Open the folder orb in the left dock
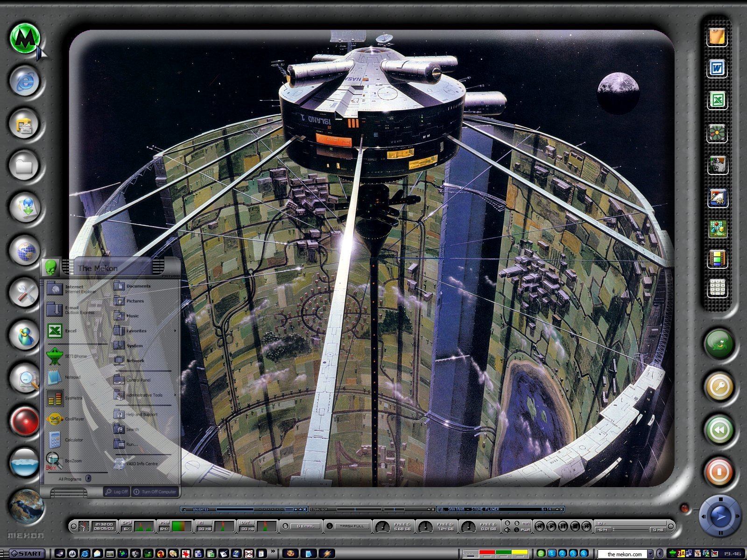The height and width of the screenshot is (560, 747). pyautogui.click(x=25, y=165)
